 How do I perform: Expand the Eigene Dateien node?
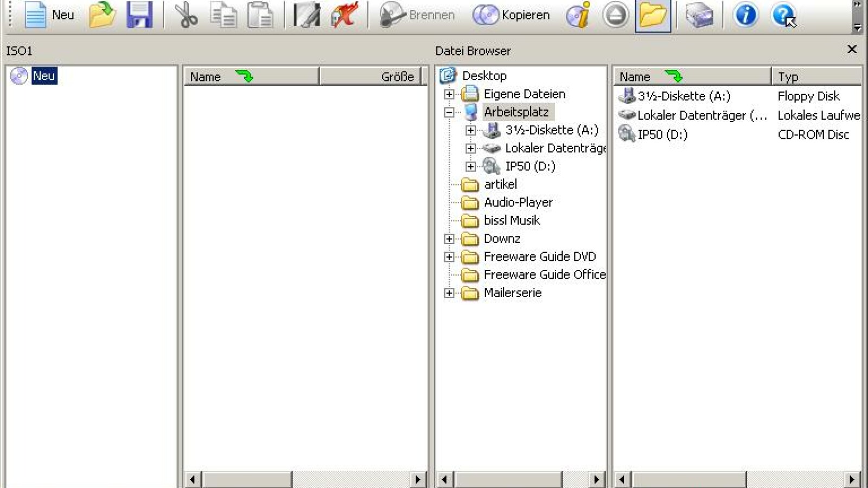pyautogui.click(x=449, y=94)
